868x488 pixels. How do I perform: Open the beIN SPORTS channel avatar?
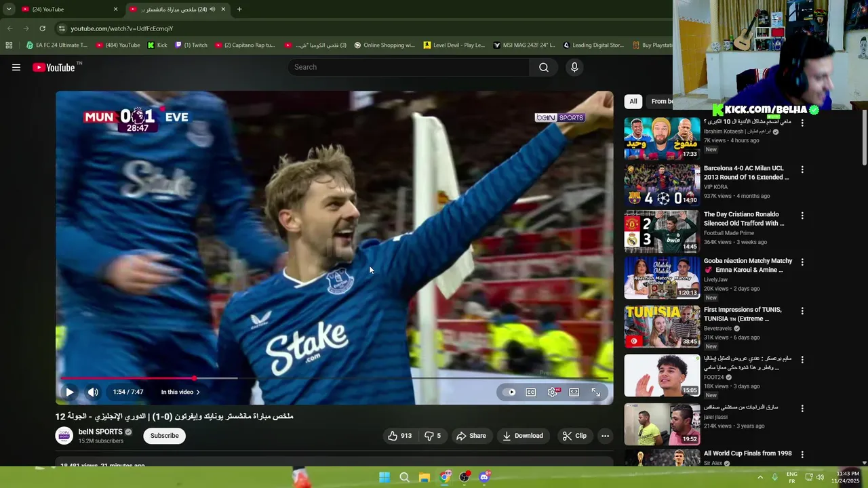(64, 436)
